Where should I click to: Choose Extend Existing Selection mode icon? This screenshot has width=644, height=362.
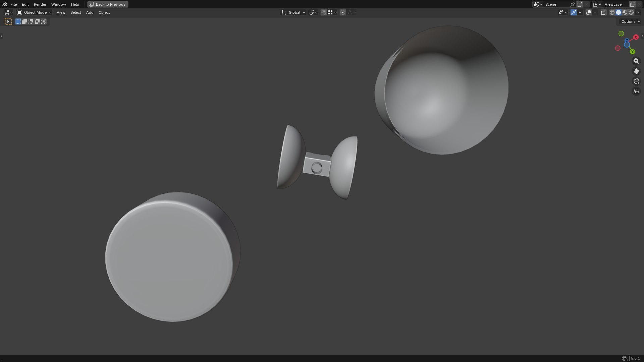click(24, 21)
